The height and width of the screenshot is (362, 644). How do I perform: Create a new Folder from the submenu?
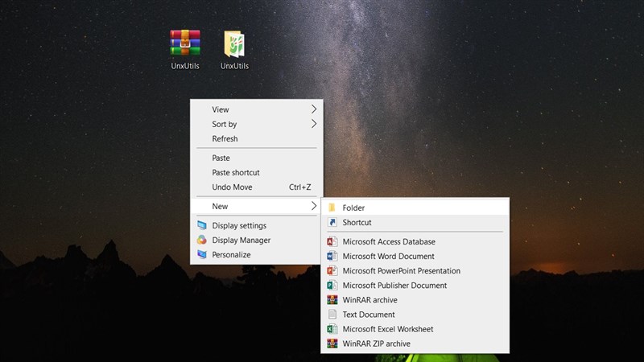tap(353, 208)
